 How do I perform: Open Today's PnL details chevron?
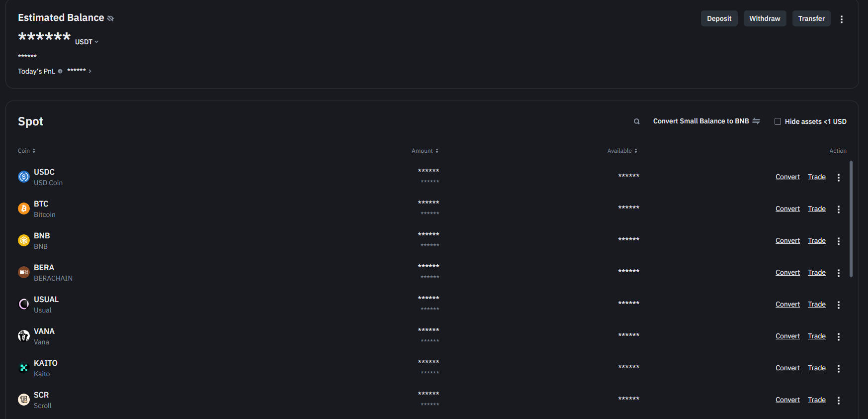click(90, 71)
